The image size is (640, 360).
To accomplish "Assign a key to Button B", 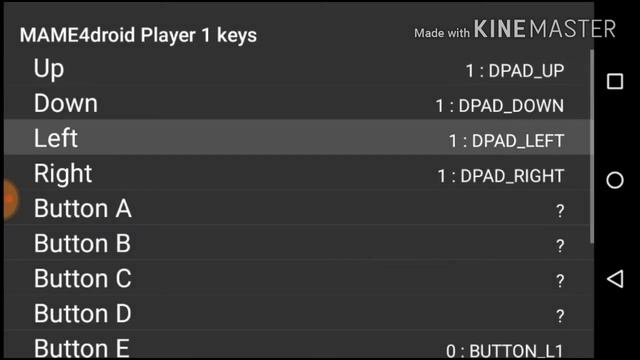I will pyautogui.click(x=298, y=243).
